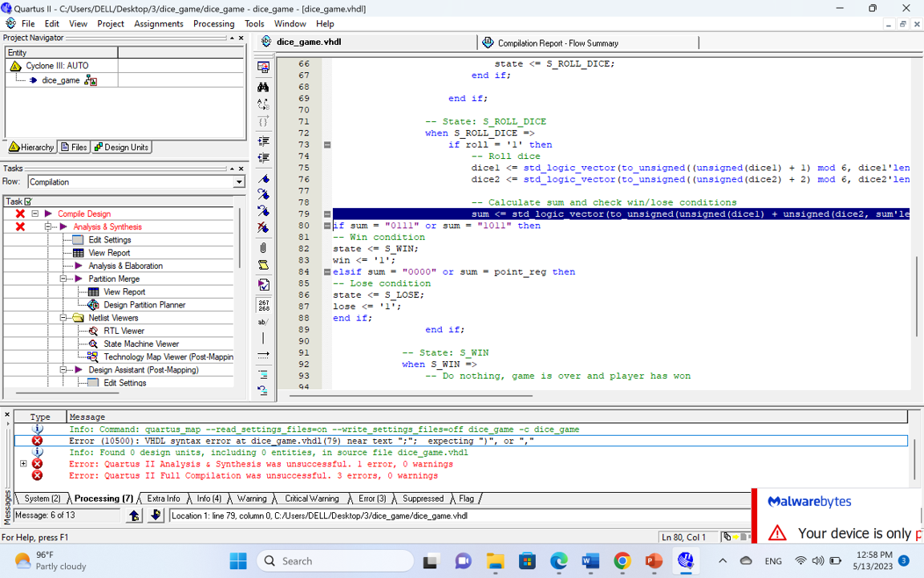Screen dimensions: 924x578
Task: Collapse code fold marker at line 84
Action: click(x=327, y=272)
